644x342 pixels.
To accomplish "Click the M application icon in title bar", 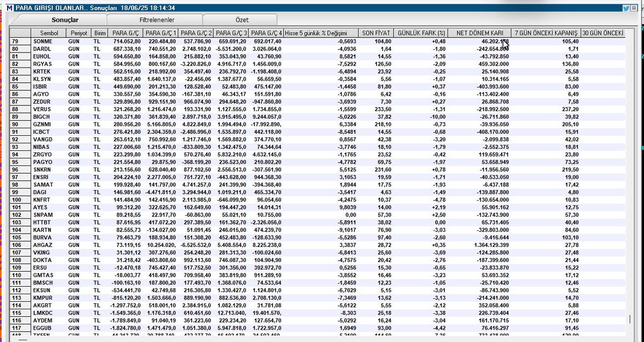I will [9, 8].
